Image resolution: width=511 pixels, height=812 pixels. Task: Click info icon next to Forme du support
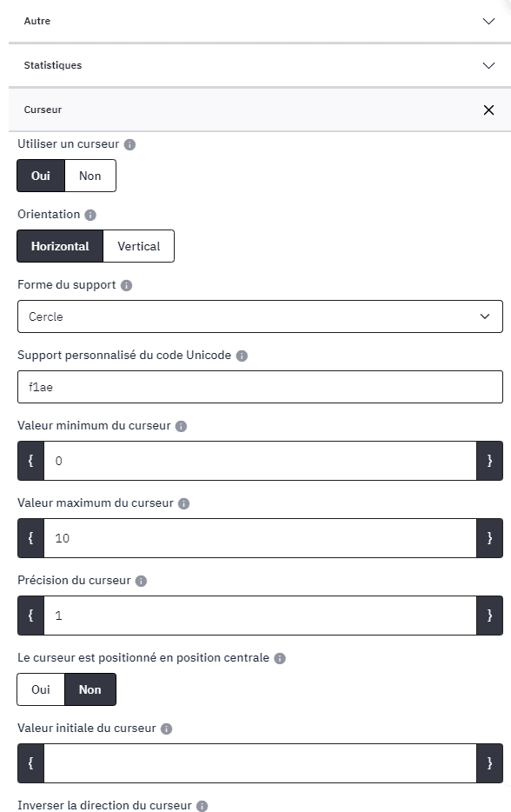[x=126, y=285]
